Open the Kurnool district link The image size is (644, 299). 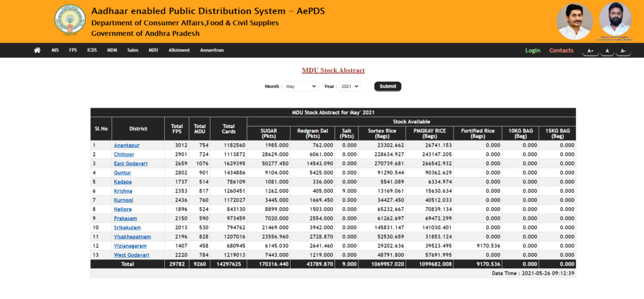124,200
